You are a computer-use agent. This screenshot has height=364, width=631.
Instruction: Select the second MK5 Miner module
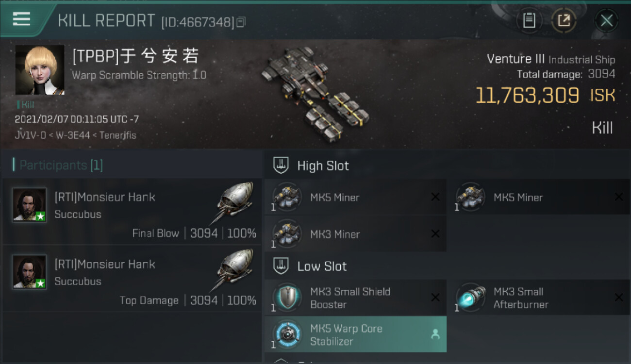539,197
